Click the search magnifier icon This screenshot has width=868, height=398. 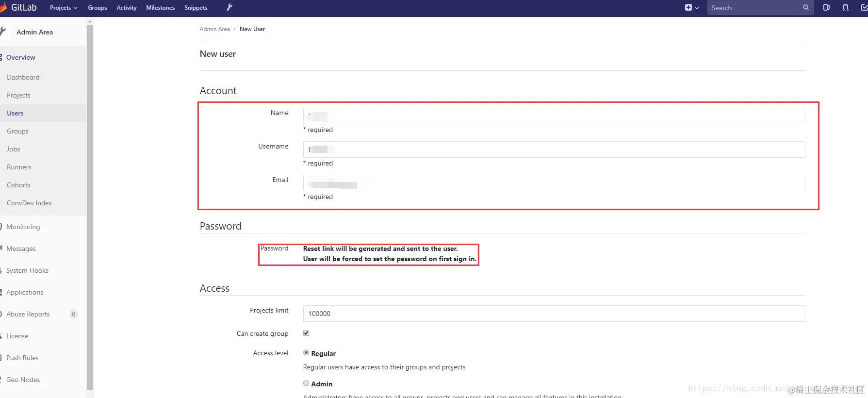click(805, 7)
